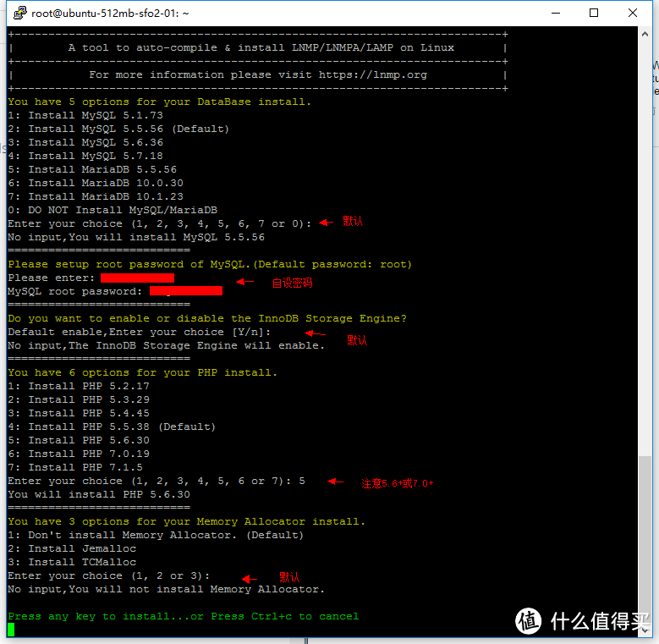Click line '2: Install Jemalloc'

[72, 548]
